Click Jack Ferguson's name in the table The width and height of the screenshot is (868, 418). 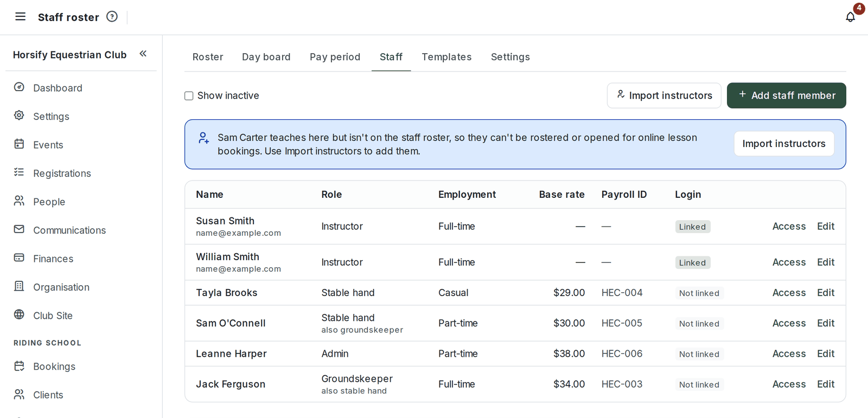point(231,384)
